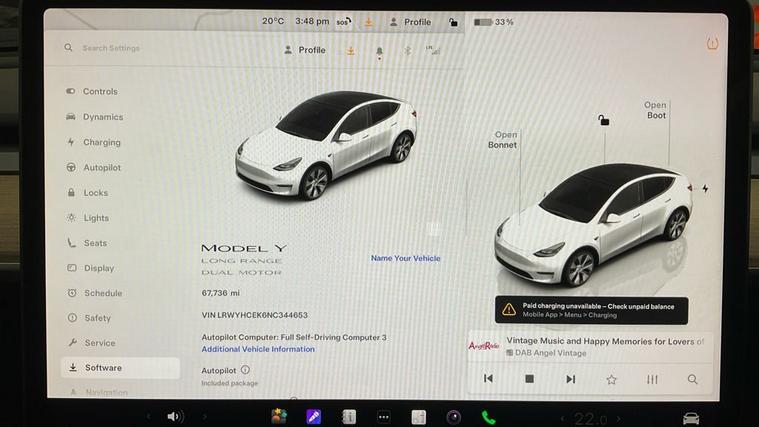
Task: Skip to next station
Action: [x=571, y=379]
